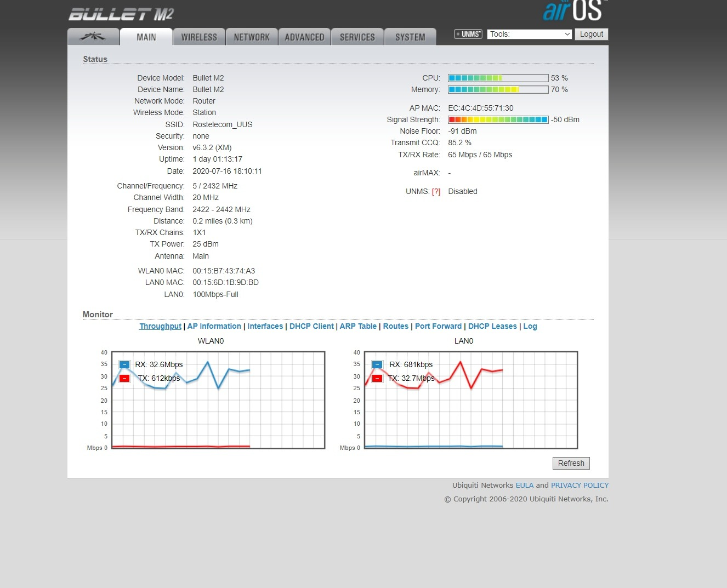Select LAN0 speed 100Mbps-Full
Viewport: 727px width, 588px height.
215,294
